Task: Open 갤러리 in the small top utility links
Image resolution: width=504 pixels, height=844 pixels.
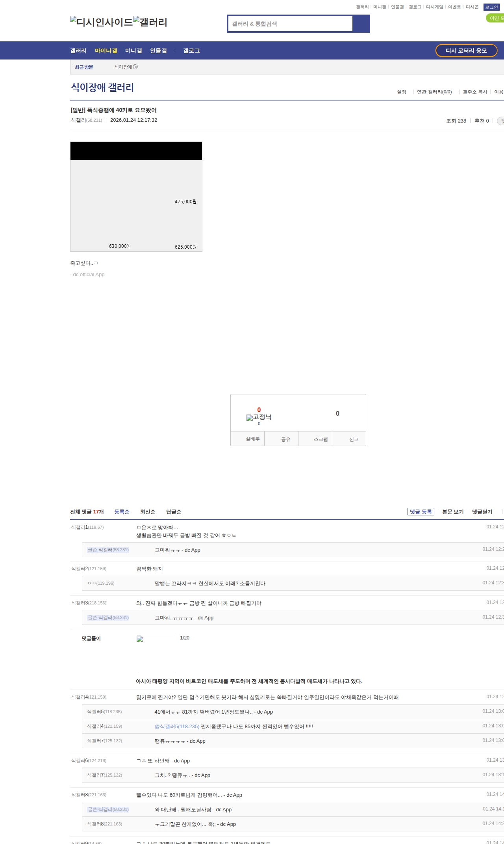Action: coord(362,7)
